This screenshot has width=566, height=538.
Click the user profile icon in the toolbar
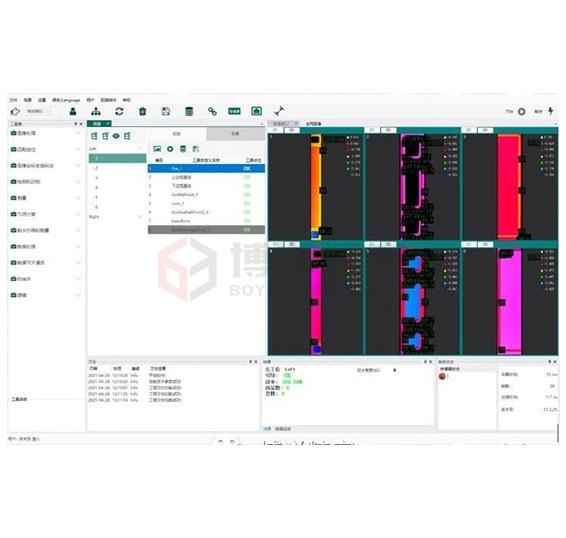coord(73,111)
